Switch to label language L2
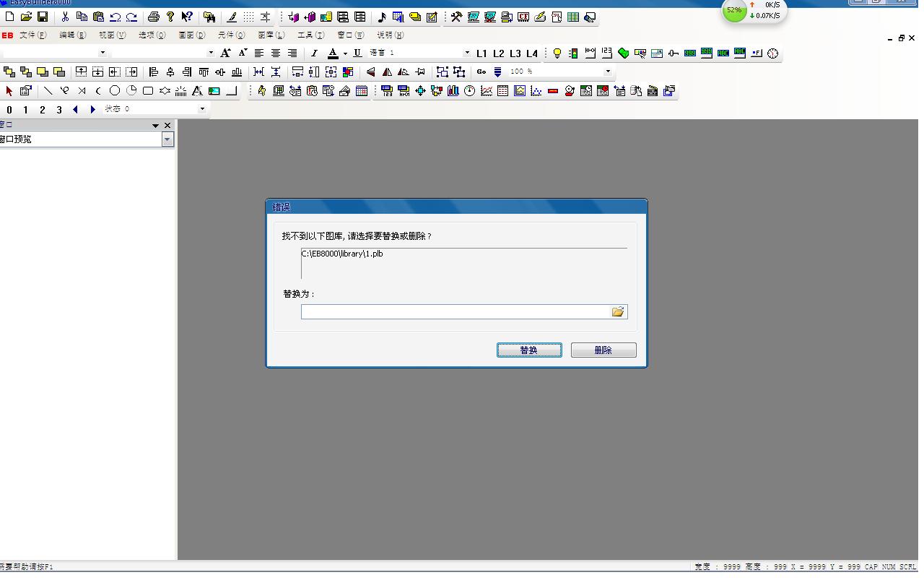This screenshot has height=578, width=924. pos(498,53)
